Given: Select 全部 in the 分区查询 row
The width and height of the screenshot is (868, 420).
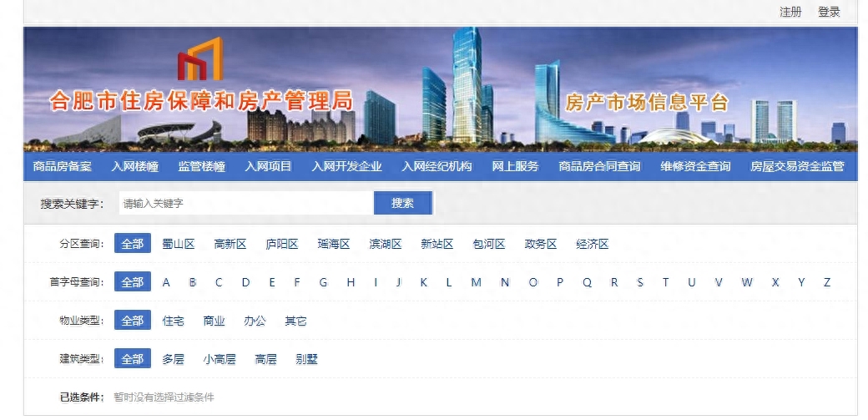Looking at the screenshot, I should [x=133, y=244].
